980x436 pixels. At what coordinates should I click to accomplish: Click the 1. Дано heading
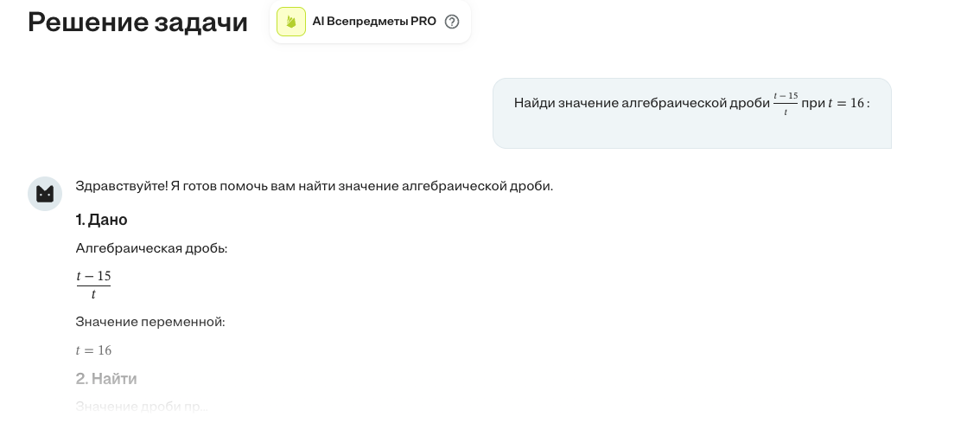point(101,220)
